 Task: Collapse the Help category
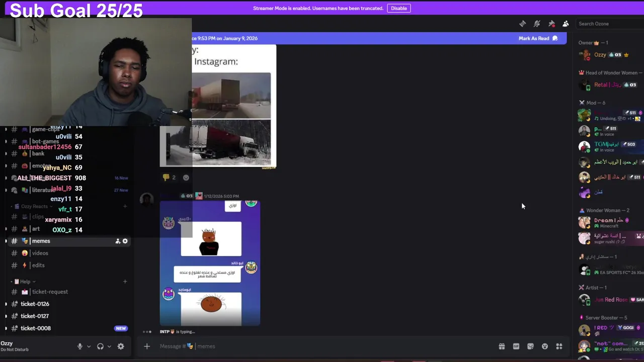[25, 282]
